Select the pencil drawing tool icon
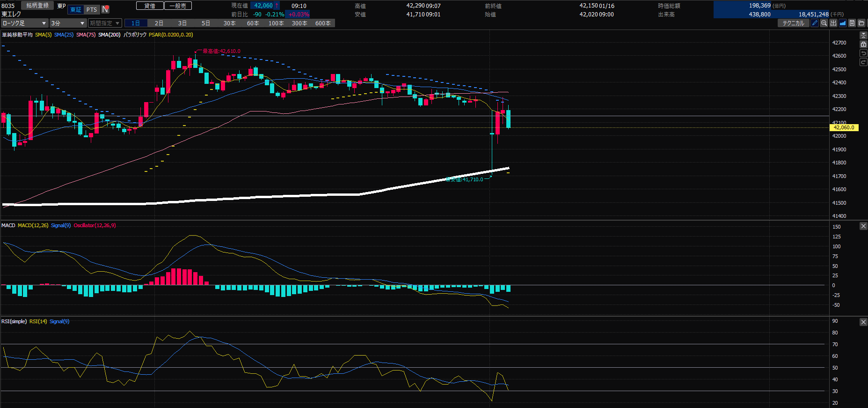 [815, 23]
